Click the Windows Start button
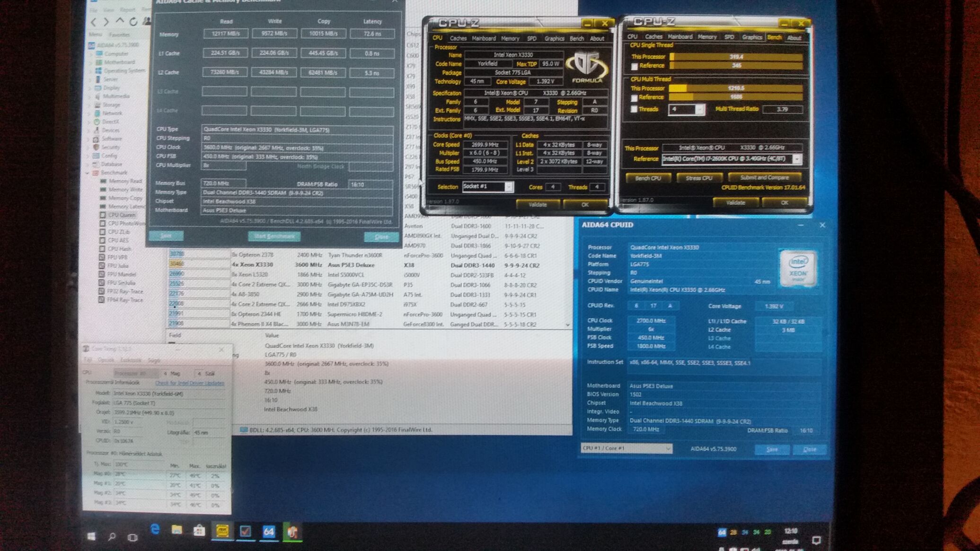980x551 pixels. click(x=91, y=536)
